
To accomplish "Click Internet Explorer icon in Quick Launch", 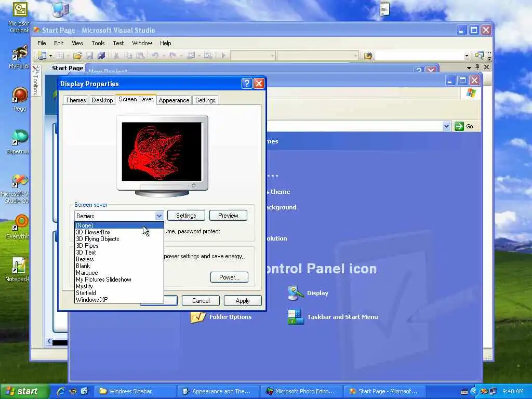I will click(x=61, y=391).
